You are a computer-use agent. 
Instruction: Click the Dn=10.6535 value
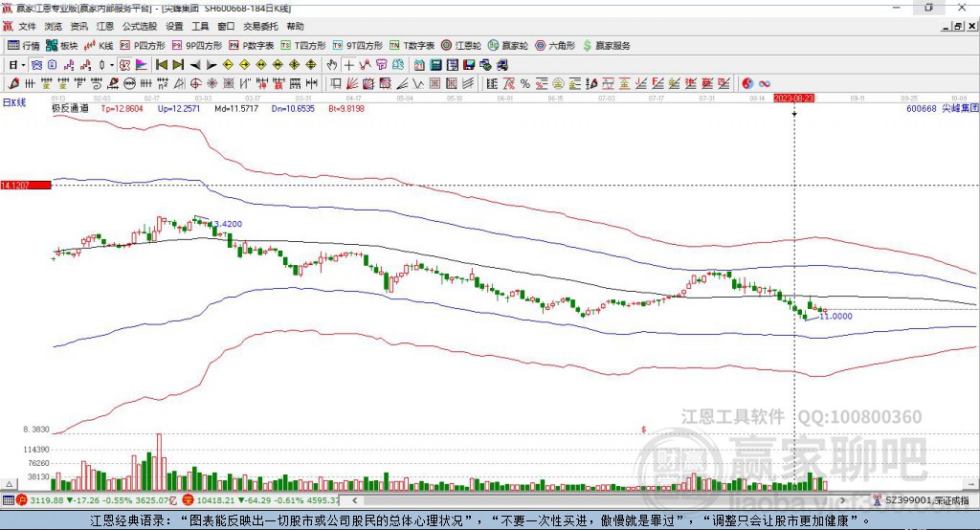(293, 108)
